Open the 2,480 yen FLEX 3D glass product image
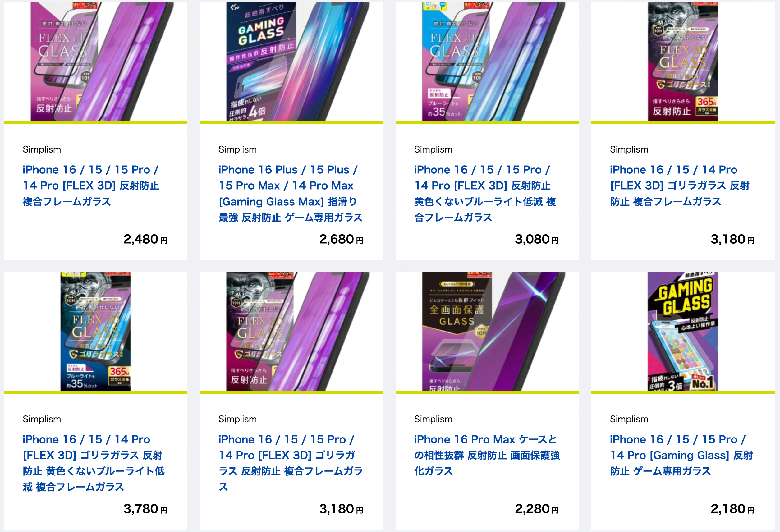Image resolution: width=780 pixels, height=532 pixels. (96, 62)
